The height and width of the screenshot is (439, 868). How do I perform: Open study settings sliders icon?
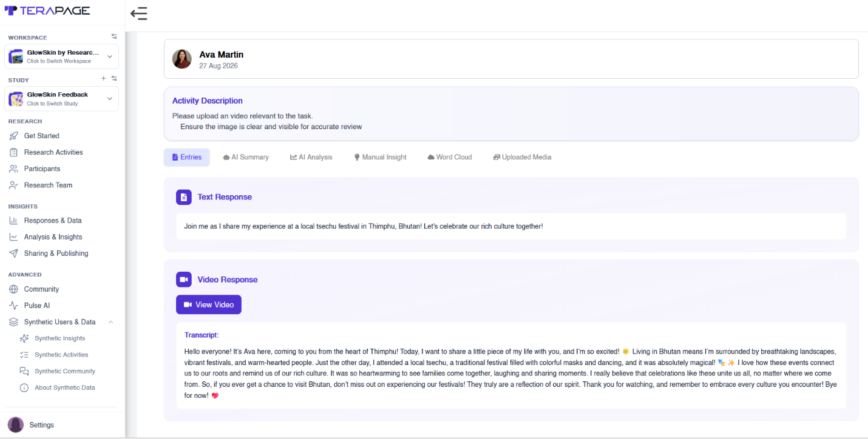click(x=114, y=78)
